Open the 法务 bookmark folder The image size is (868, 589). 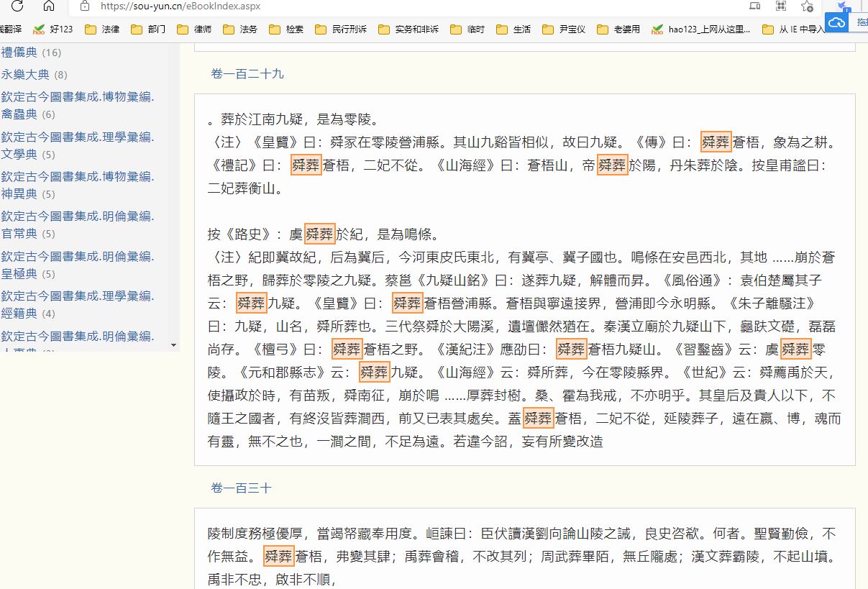[x=240, y=29]
